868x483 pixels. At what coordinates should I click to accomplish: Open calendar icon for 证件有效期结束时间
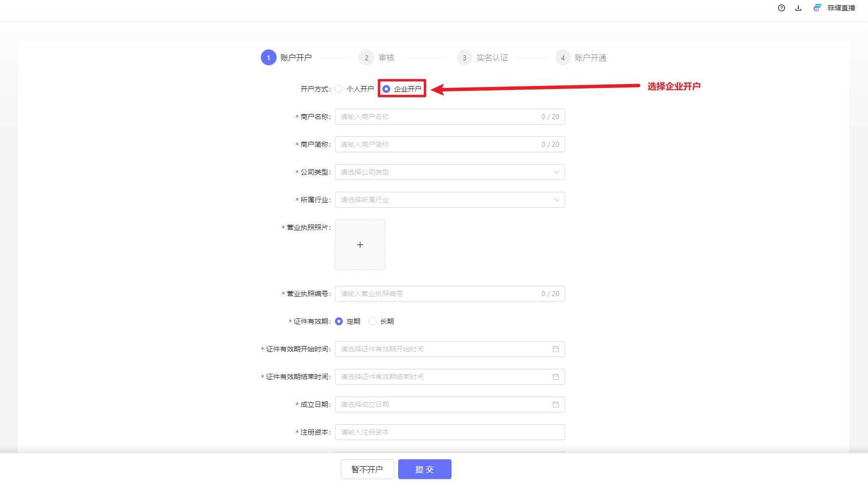click(556, 377)
